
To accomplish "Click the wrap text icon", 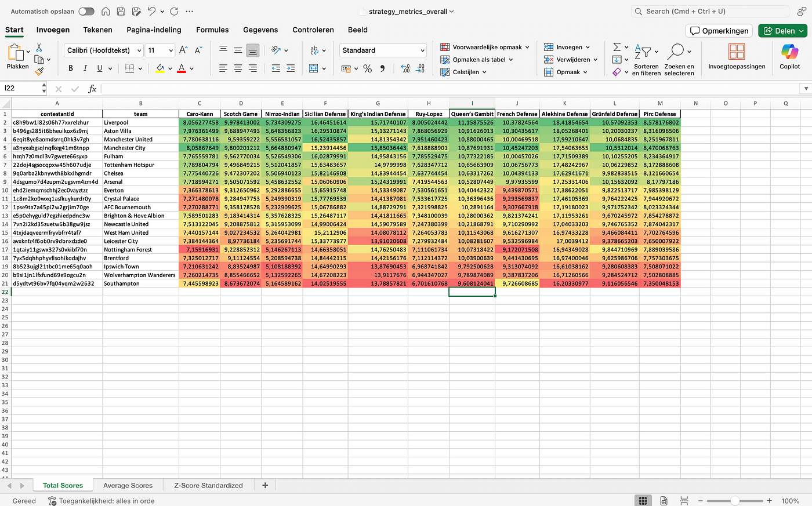I will pos(314,50).
